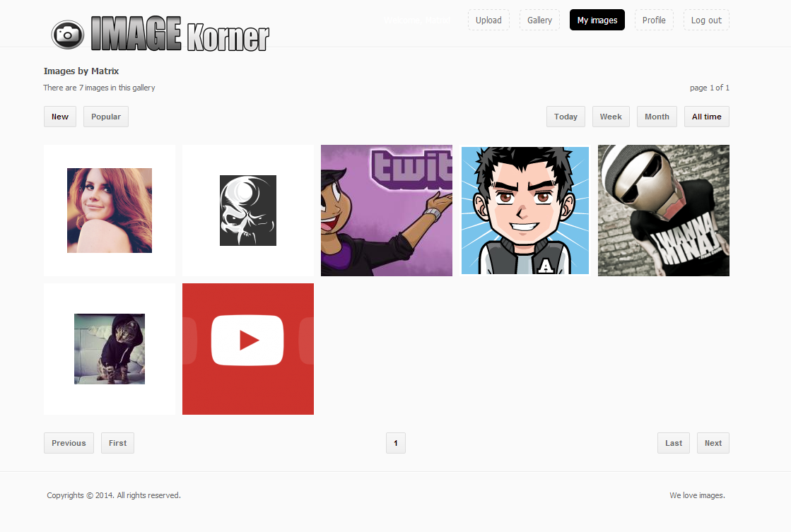Filter images by Month
The height and width of the screenshot is (532, 791).
click(x=657, y=117)
